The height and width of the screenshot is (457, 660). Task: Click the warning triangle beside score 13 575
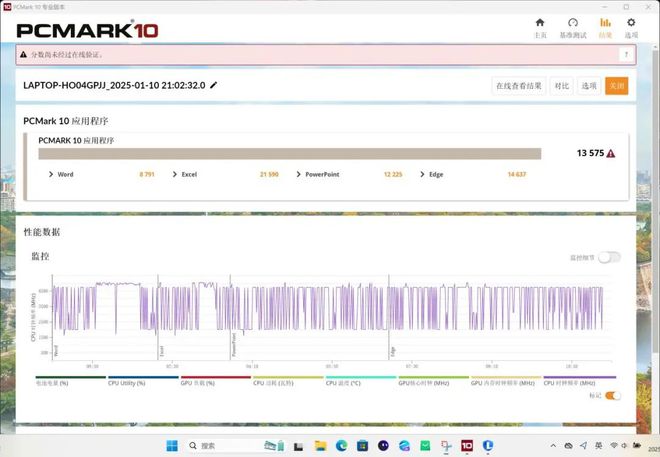click(x=611, y=154)
